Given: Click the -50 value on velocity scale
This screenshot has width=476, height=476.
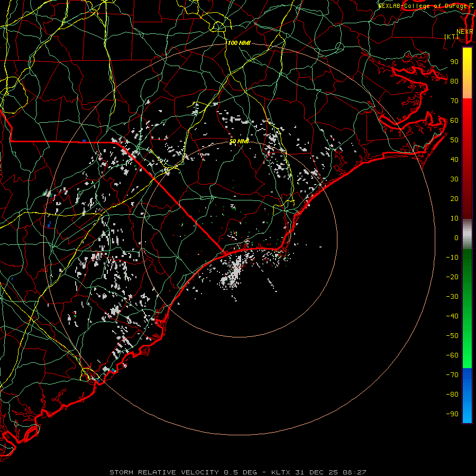Looking at the screenshot, I should pyautogui.click(x=452, y=336).
